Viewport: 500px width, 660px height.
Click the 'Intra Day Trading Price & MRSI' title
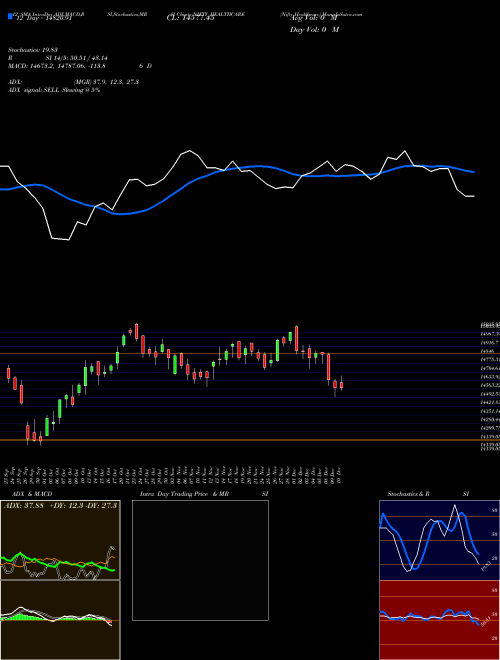[x=204, y=494]
